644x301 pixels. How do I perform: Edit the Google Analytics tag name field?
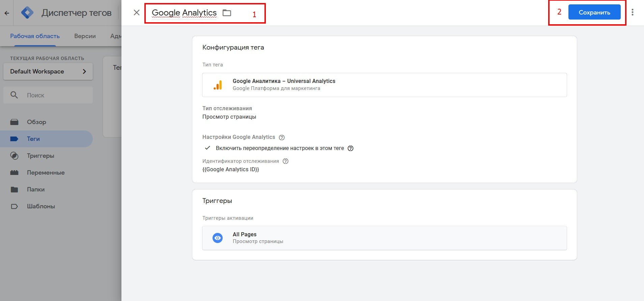point(184,13)
